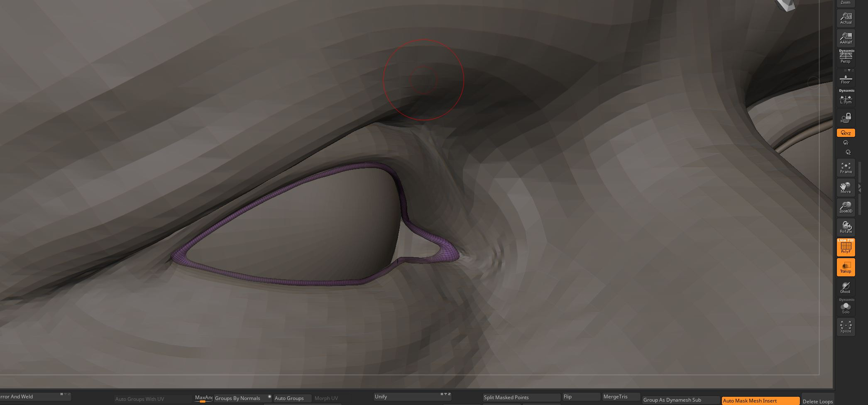Click the Xpose explode button
This screenshot has width=868, height=405.
click(x=846, y=327)
